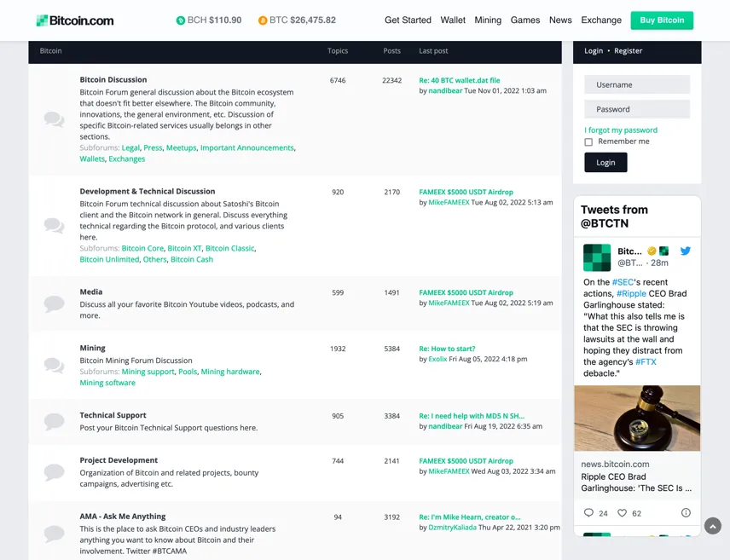Open user Exolix's profile link
This screenshot has width=730, height=560.
[x=437, y=359]
